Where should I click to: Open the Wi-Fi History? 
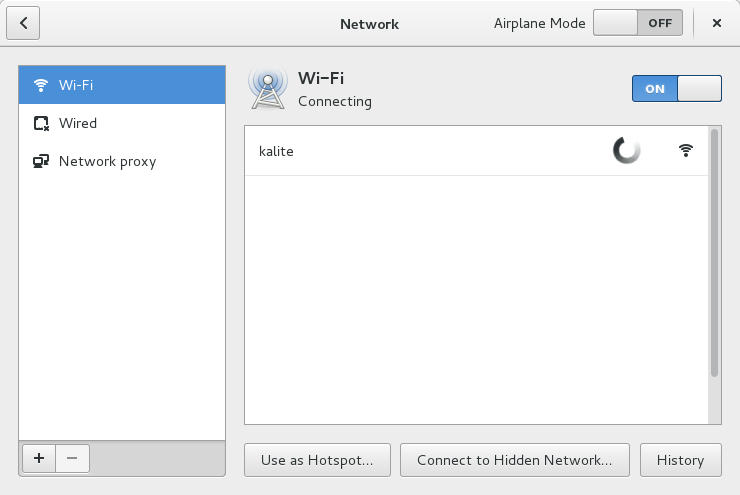[680, 460]
